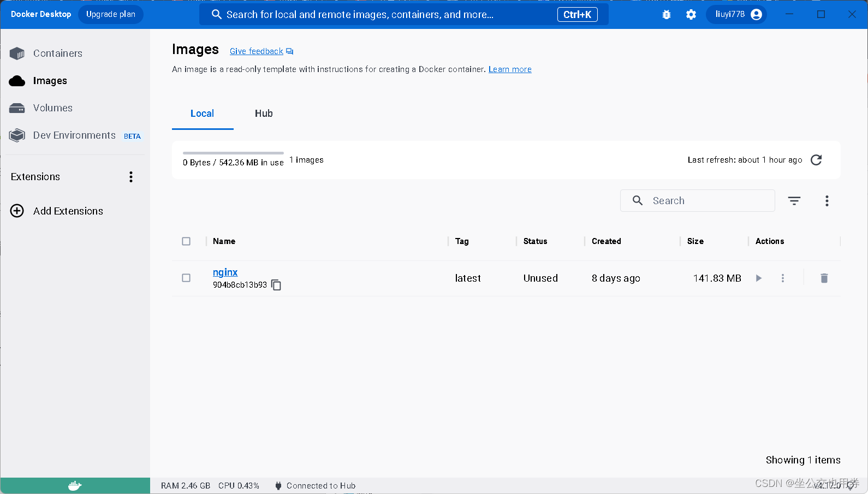Select the nginx image checkbox
This screenshot has height=494, width=868.
pyautogui.click(x=186, y=278)
